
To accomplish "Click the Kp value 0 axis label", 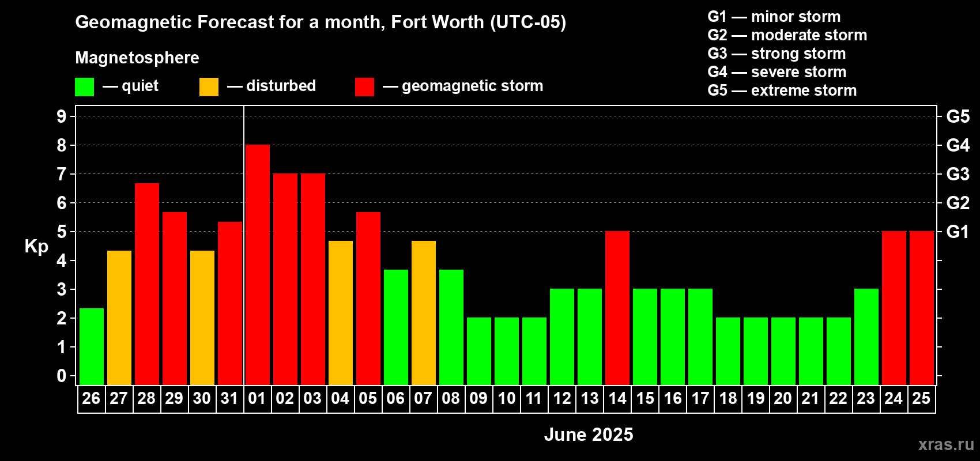I will [x=62, y=376].
